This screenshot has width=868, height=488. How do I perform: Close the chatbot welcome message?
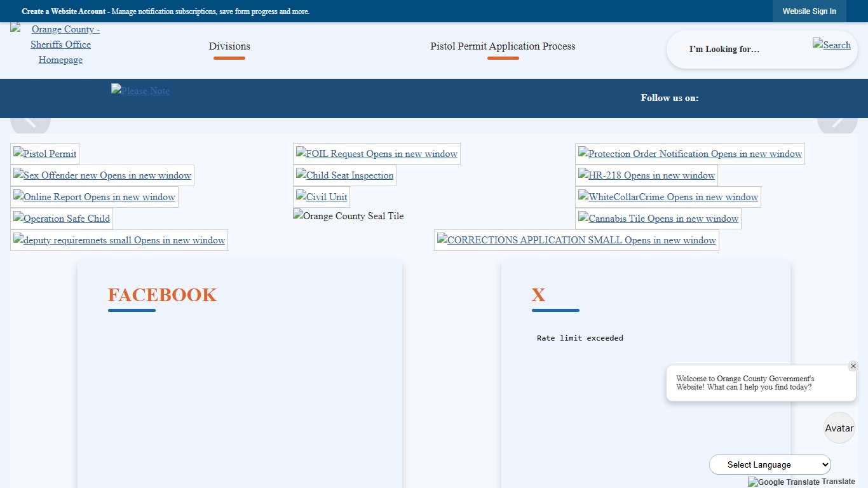[x=853, y=366]
